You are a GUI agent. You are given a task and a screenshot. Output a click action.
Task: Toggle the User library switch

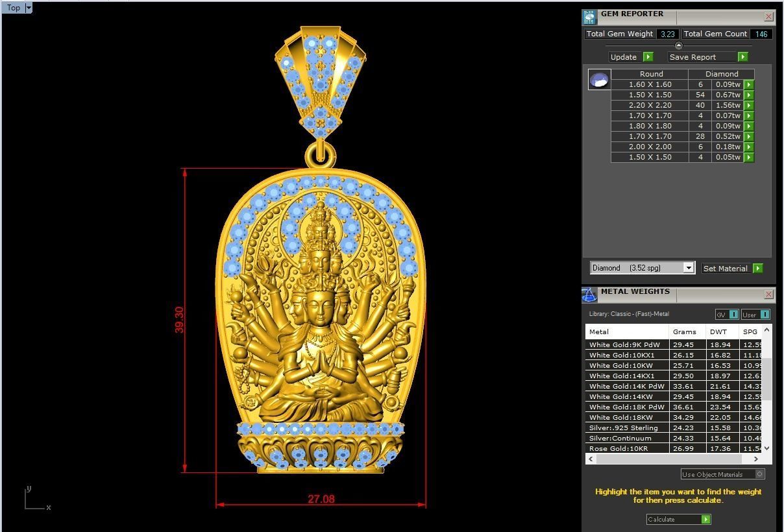(765, 315)
